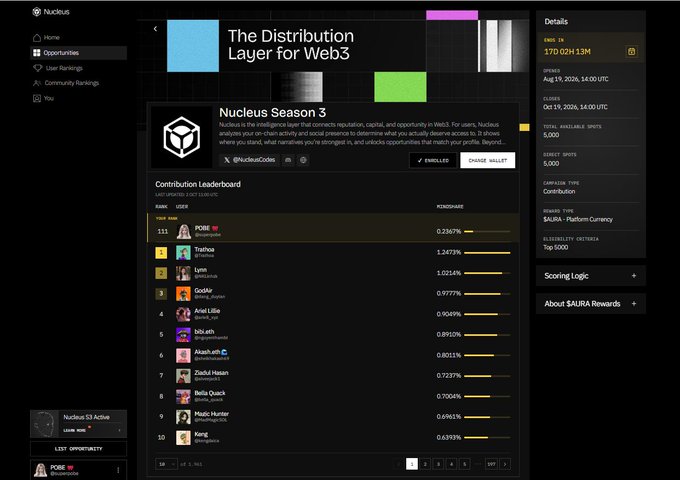Click Akash.eth's avatar

tap(183, 355)
